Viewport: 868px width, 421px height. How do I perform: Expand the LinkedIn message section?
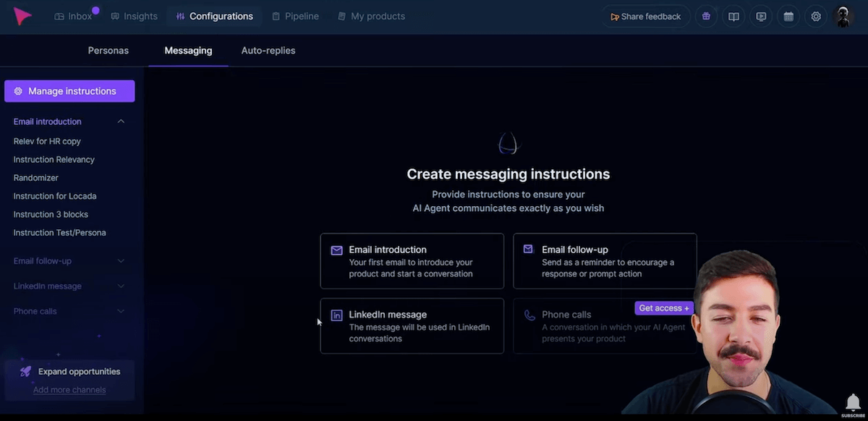[121, 286]
